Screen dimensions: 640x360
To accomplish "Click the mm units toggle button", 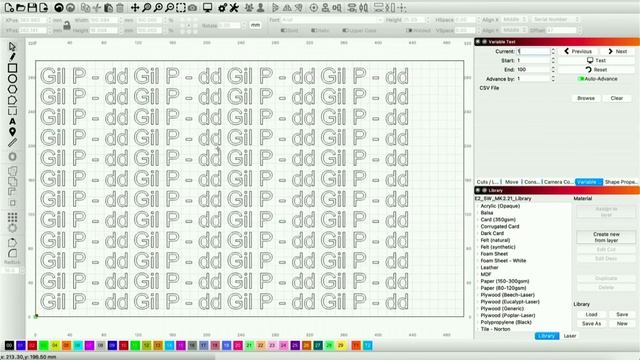I will [255, 25].
